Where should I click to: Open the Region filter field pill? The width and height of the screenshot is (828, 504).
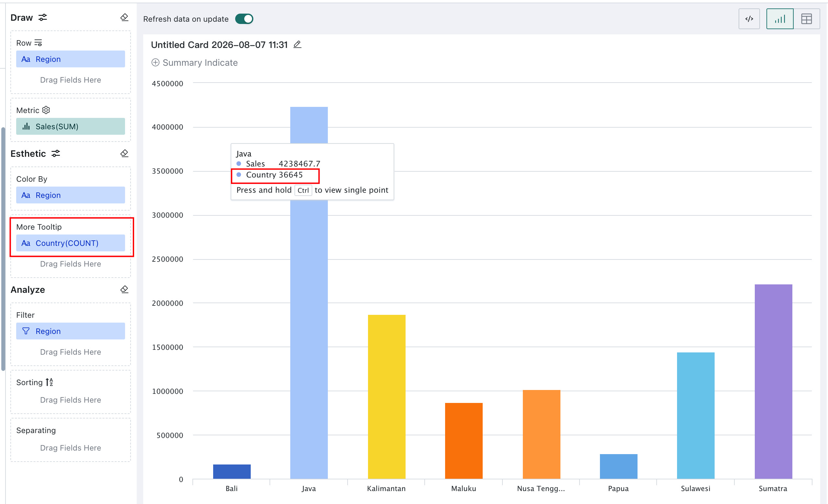point(71,331)
